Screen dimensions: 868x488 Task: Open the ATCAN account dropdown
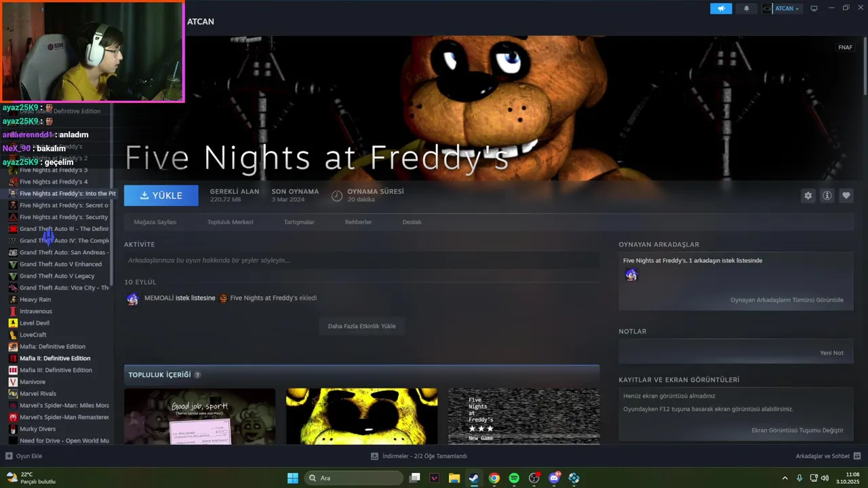[x=787, y=9]
